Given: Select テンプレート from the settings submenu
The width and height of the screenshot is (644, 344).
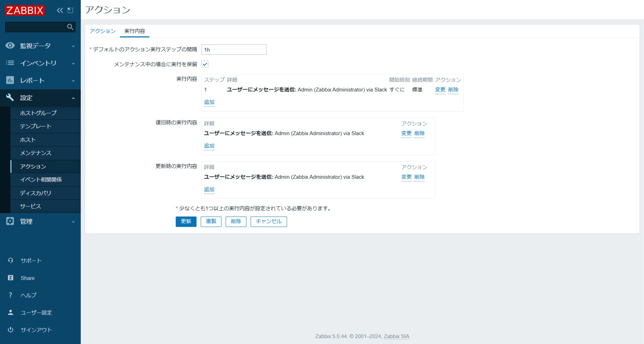Looking at the screenshot, I should click(36, 126).
